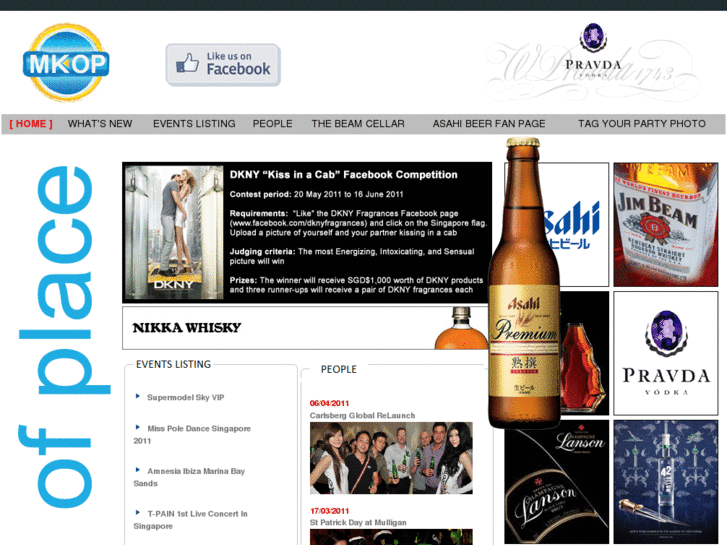727x545 pixels.
Task: Click the MKOP logo
Action: tap(66, 62)
